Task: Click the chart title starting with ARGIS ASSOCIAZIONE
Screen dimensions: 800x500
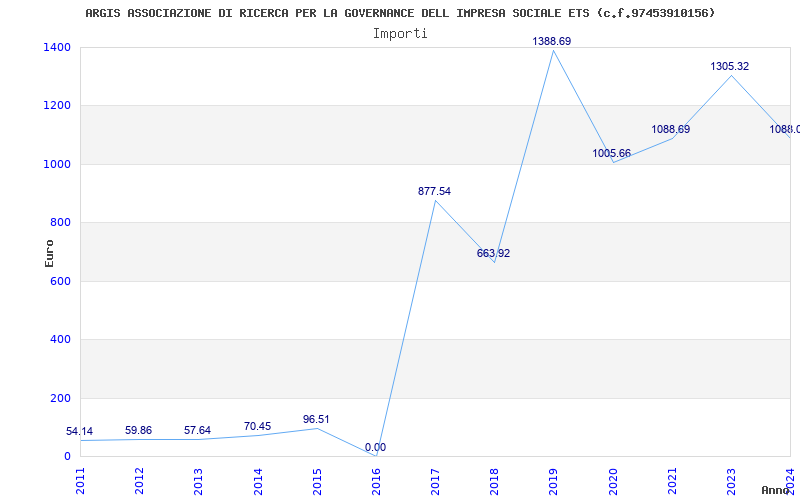Action: click(x=400, y=13)
